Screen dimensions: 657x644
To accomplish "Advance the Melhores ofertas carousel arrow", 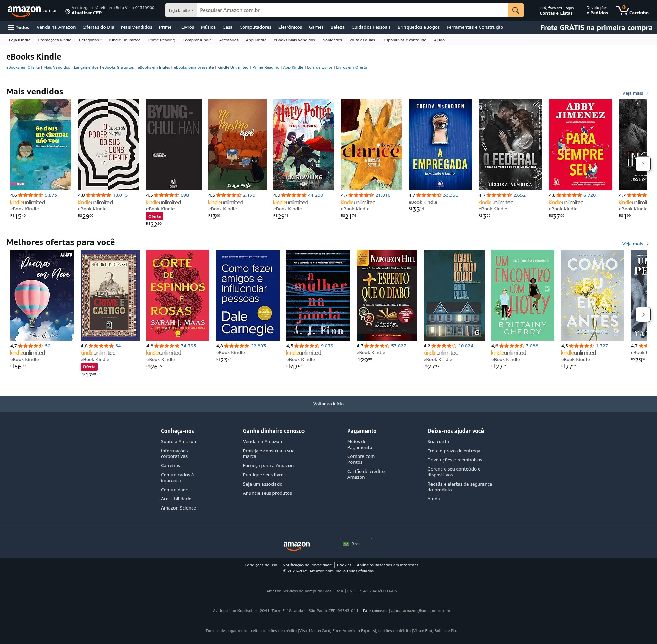I will pyautogui.click(x=643, y=314).
